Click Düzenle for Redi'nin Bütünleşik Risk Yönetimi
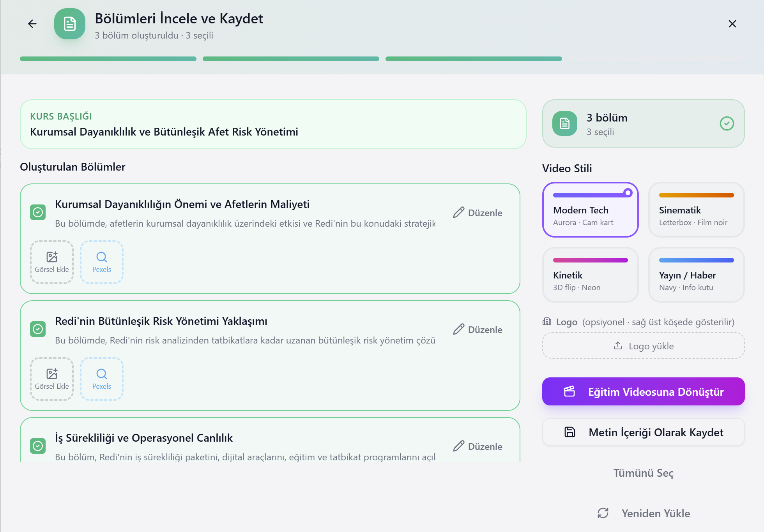Screen dimensions: 764x532 click(478, 329)
